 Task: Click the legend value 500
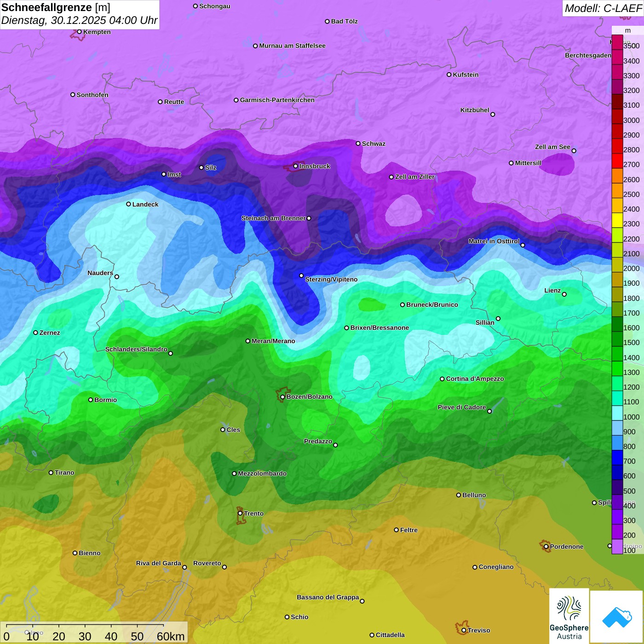pyautogui.click(x=629, y=491)
